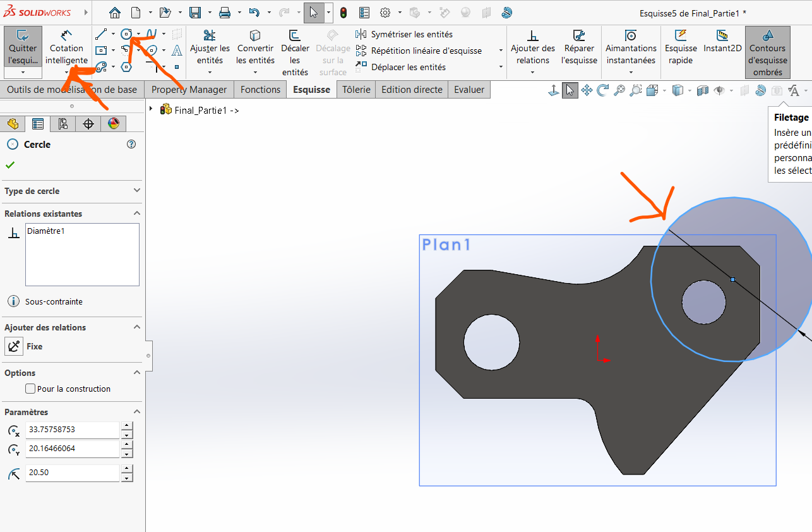This screenshot has width=812, height=532.
Task: Select the Circle sketch tool
Action: pyautogui.click(x=127, y=34)
